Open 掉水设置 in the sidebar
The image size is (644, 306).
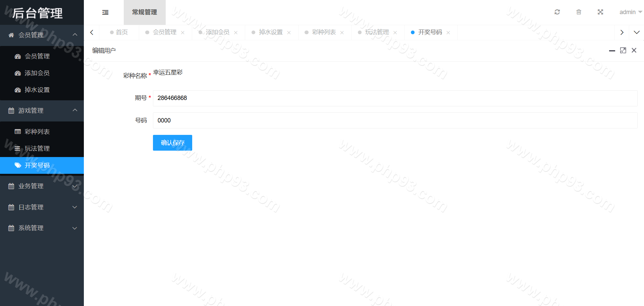tap(37, 90)
